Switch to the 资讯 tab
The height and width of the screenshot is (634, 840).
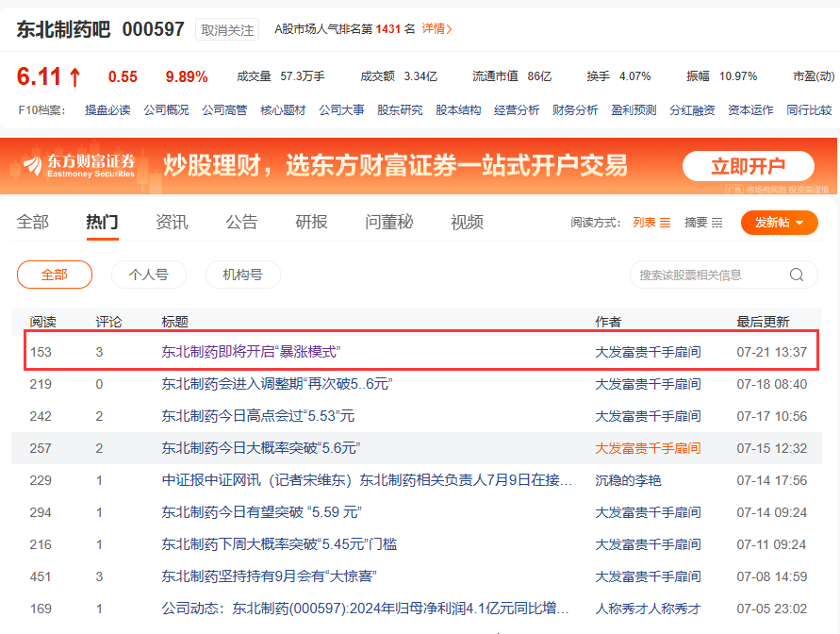(x=172, y=222)
